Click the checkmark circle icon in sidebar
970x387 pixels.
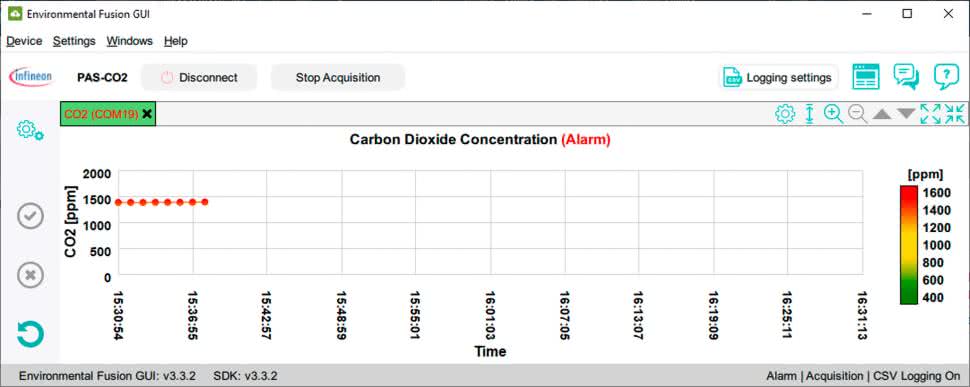click(x=30, y=216)
